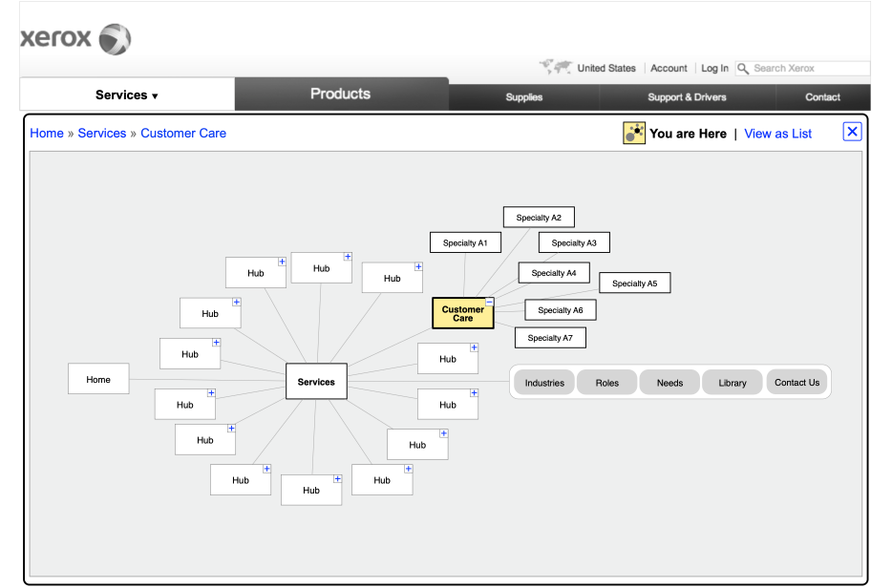
Task: Open Specialty A7 node
Action: (550, 338)
